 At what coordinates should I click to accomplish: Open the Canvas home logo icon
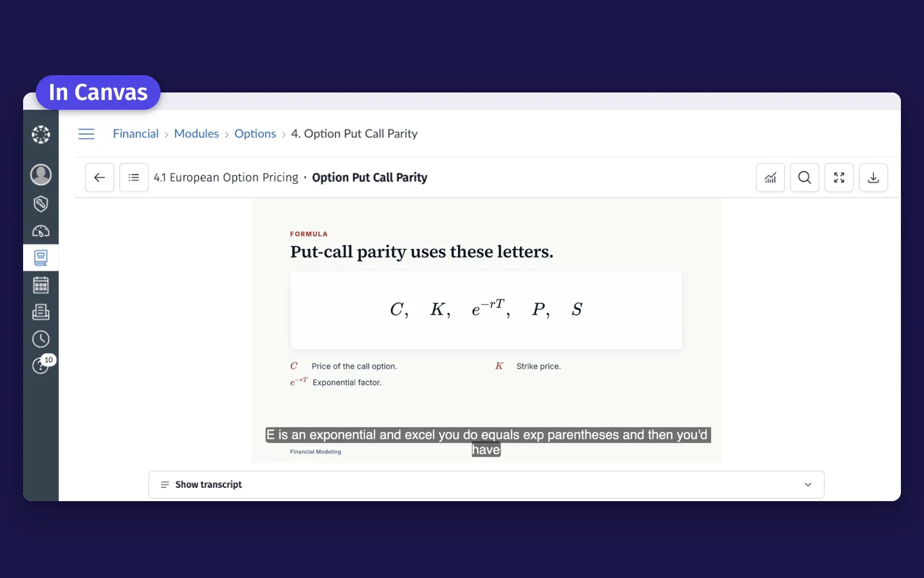[x=40, y=135]
